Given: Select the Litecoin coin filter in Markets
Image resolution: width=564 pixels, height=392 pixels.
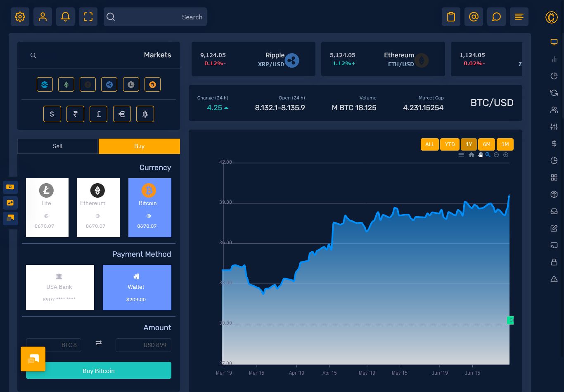Looking at the screenshot, I should coord(131,85).
